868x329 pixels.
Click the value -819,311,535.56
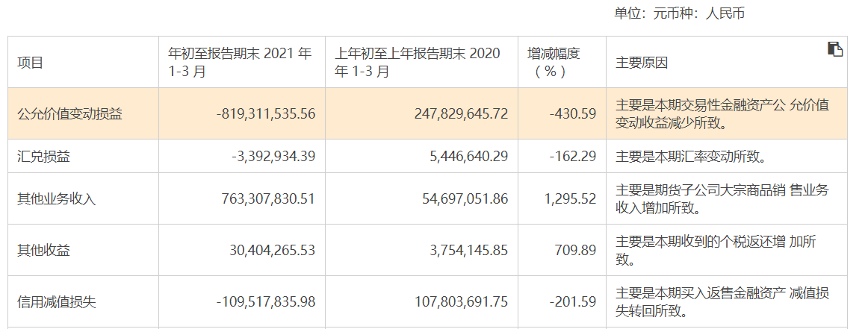(x=266, y=114)
